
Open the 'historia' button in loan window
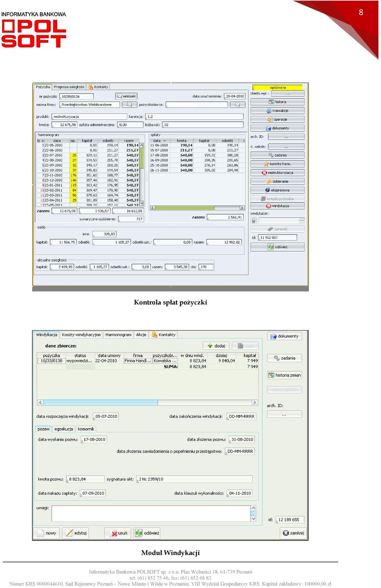(x=277, y=102)
